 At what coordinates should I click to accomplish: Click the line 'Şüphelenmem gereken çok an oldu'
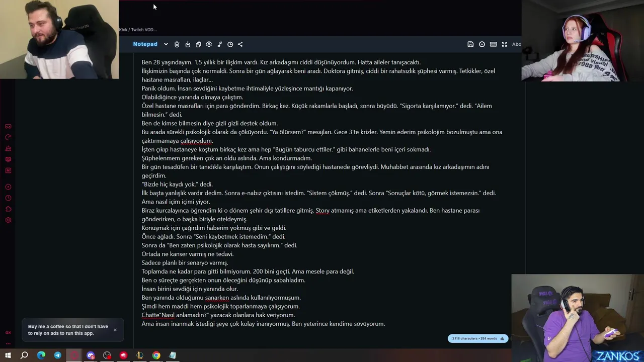[226, 158]
